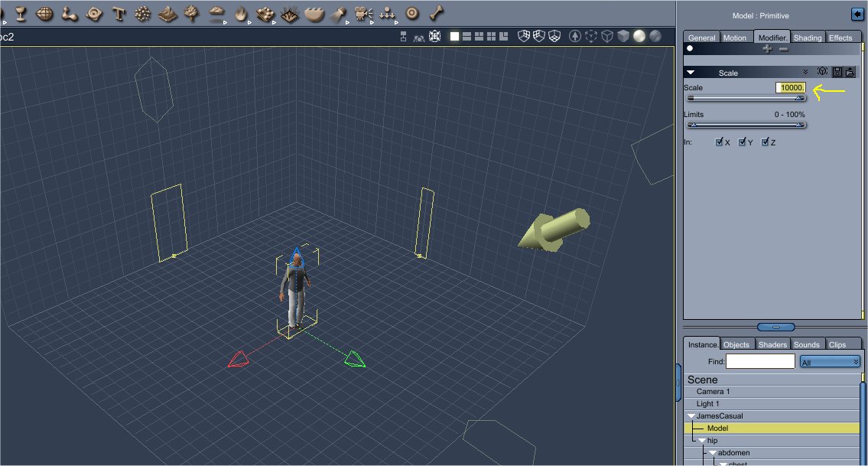Collapse the JamesCasual tree node

tap(691, 415)
